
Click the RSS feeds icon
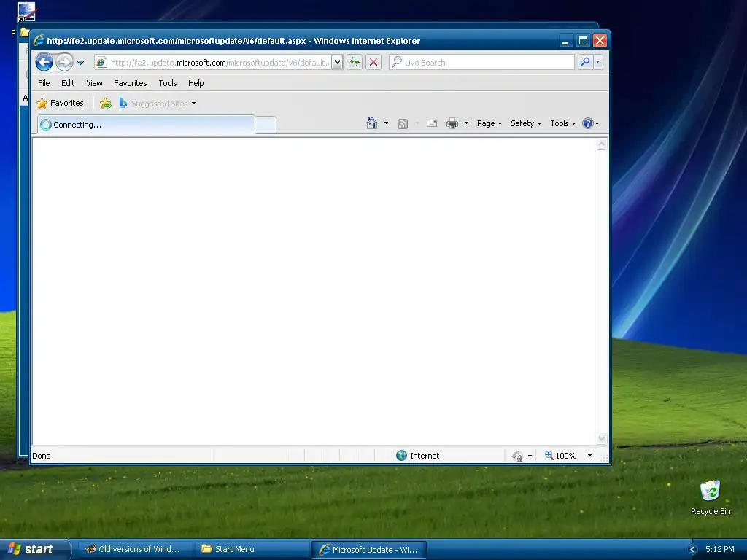tap(403, 124)
